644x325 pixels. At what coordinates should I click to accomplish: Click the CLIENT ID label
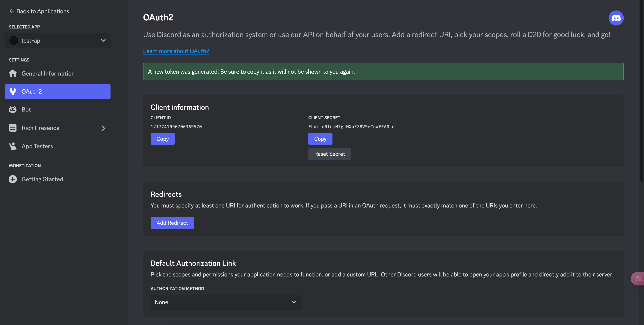(x=161, y=118)
